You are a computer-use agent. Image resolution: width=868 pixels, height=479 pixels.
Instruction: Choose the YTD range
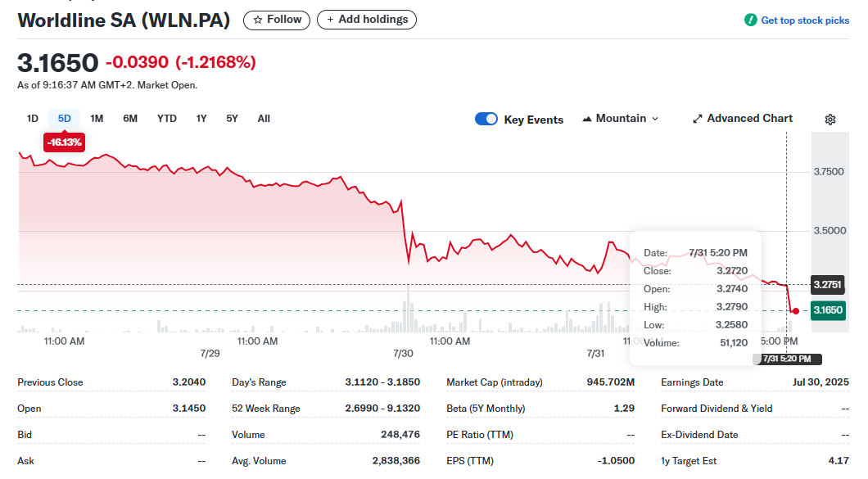(x=166, y=119)
